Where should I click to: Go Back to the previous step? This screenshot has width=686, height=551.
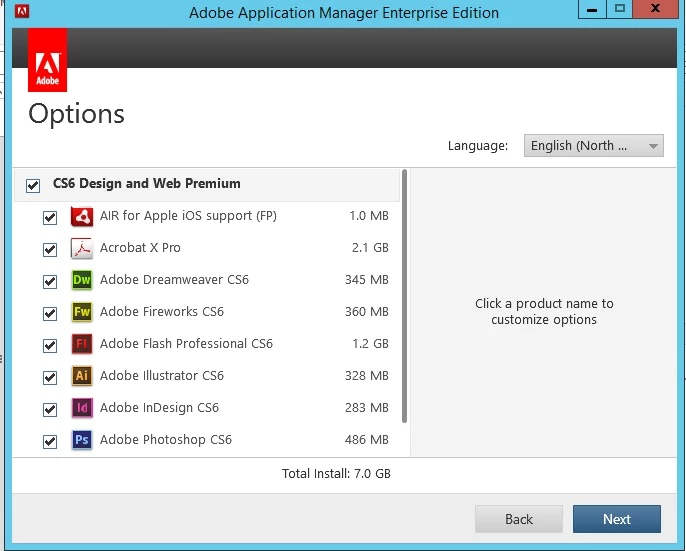tap(519, 519)
